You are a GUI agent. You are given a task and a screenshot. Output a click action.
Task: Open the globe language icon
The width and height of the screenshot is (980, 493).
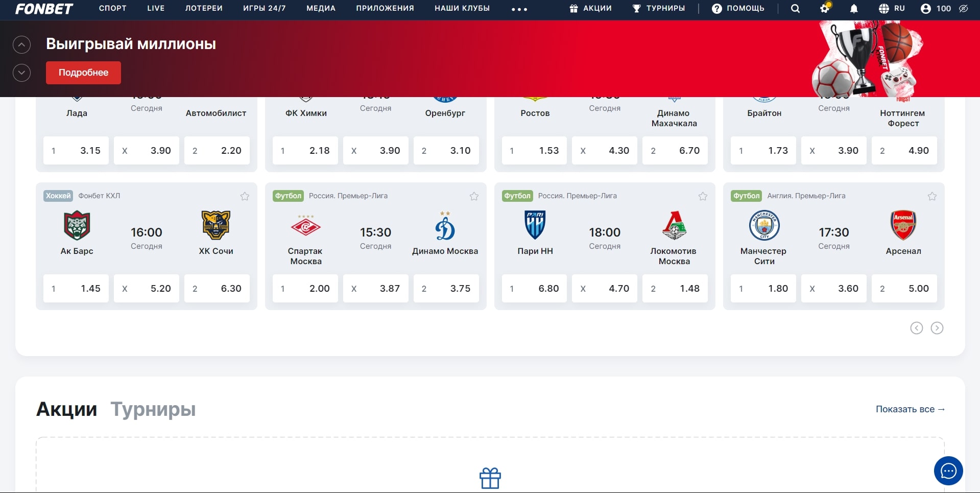click(884, 9)
